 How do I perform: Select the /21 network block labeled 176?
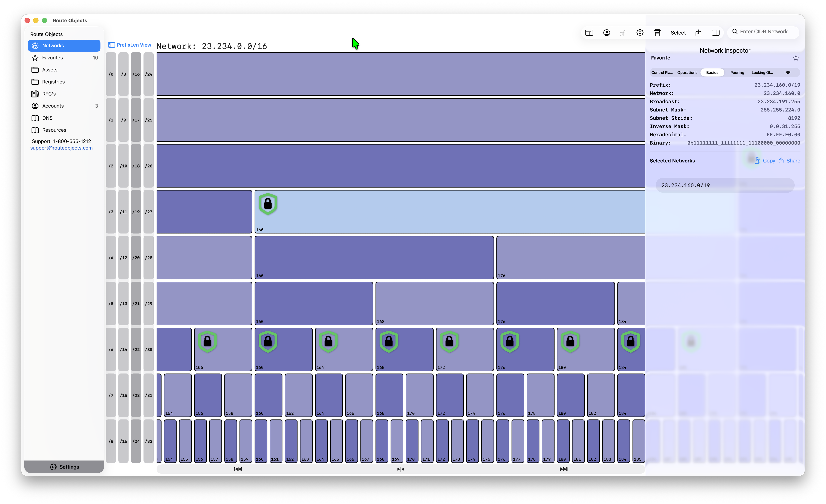(x=556, y=303)
